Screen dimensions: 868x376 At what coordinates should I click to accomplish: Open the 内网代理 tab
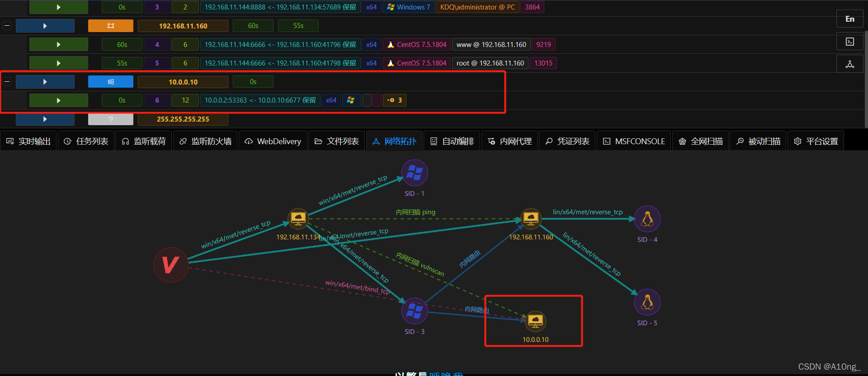click(x=509, y=141)
